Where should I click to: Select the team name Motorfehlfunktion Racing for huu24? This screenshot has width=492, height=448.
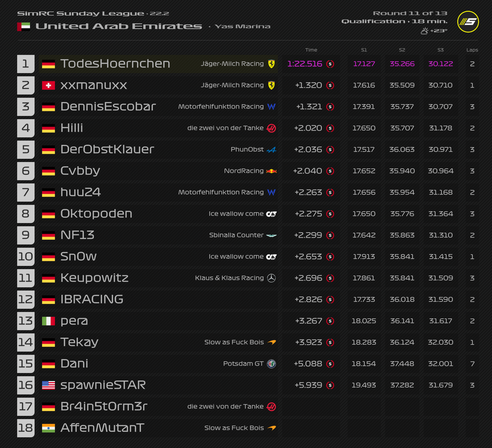tap(221, 192)
